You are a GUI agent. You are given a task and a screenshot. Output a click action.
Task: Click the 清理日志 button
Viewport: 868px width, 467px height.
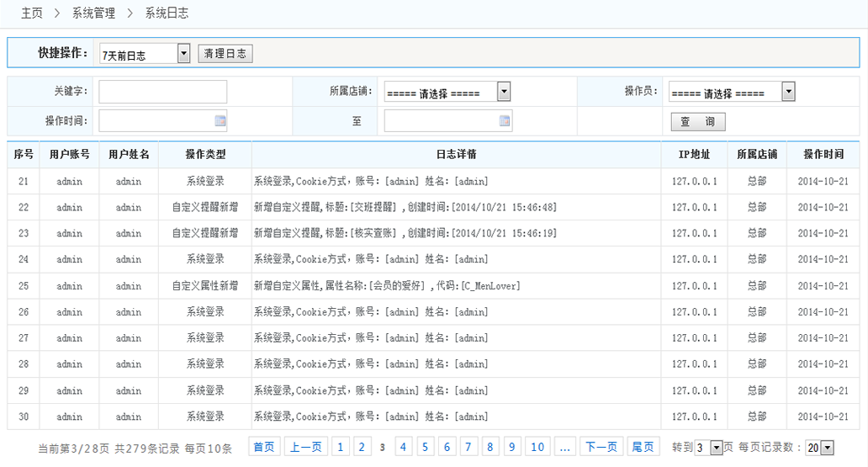(x=225, y=54)
